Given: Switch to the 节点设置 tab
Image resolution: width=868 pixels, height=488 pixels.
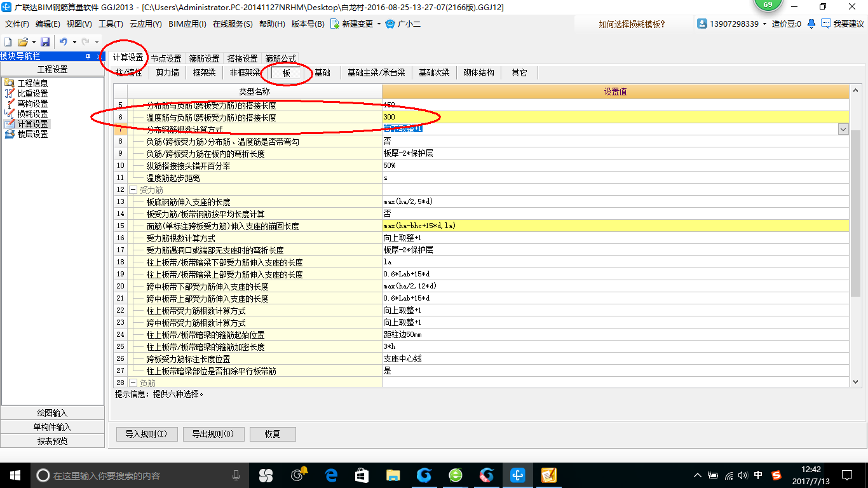Looking at the screenshot, I should [x=166, y=58].
